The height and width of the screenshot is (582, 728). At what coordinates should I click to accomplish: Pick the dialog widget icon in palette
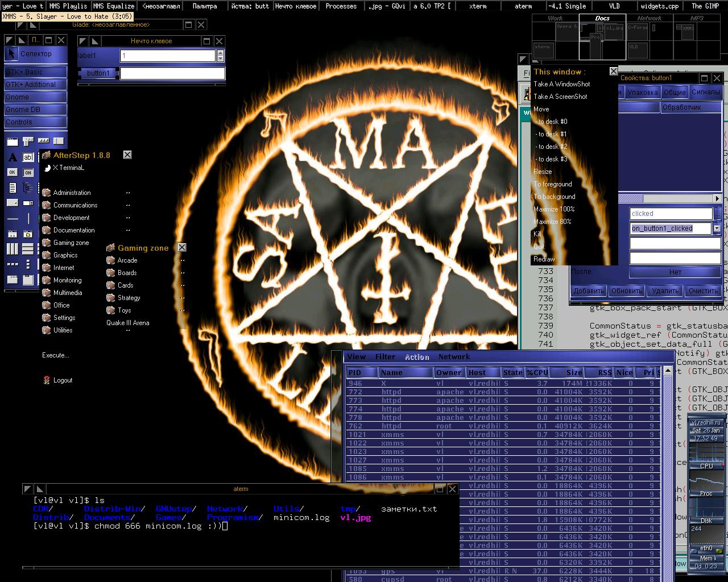[x=13, y=234]
